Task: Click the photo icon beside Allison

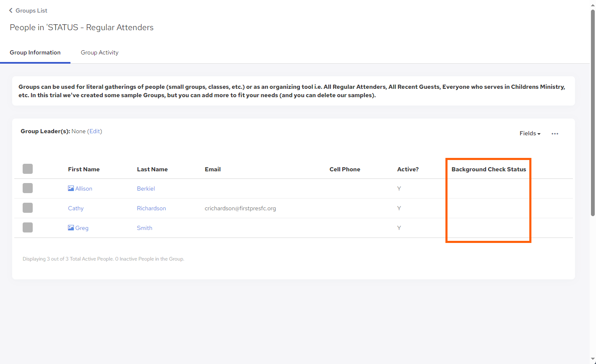Action: click(x=71, y=188)
